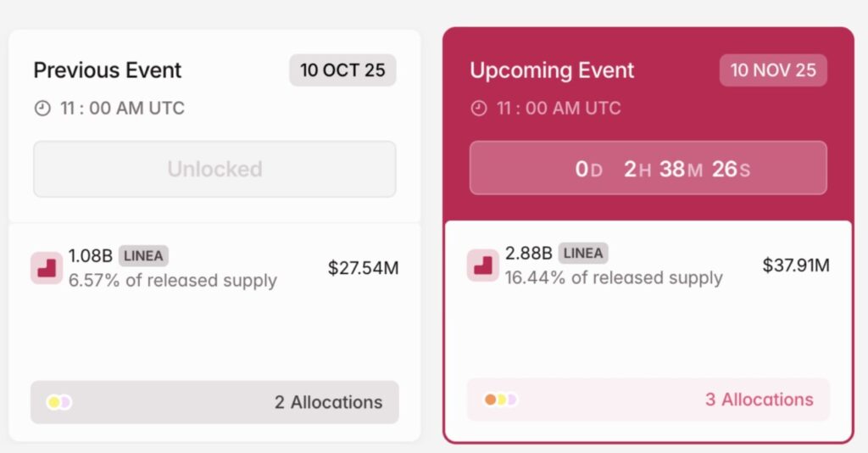Click the $37.91M unlock value

point(796,266)
